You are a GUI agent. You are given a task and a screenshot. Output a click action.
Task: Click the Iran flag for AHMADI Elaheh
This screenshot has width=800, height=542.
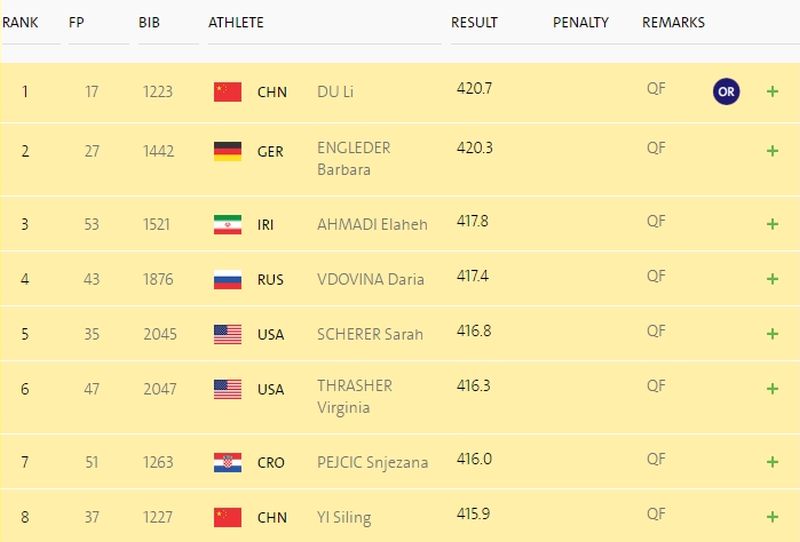pos(228,225)
